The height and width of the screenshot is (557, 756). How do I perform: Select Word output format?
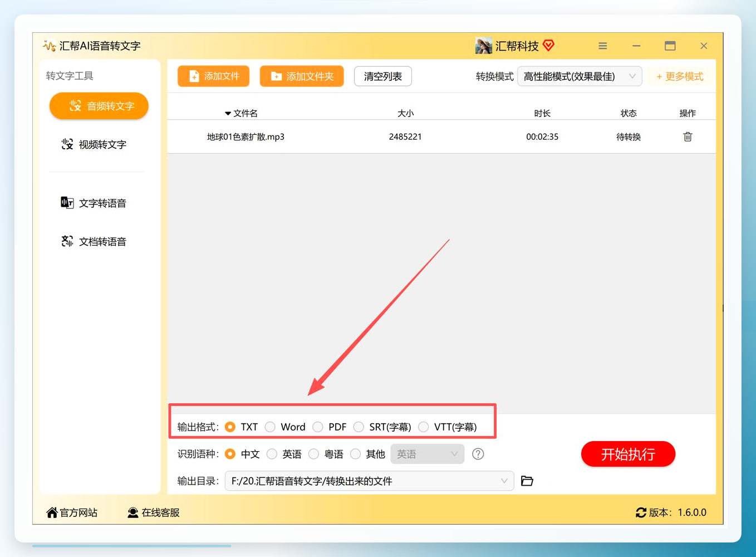270,427
